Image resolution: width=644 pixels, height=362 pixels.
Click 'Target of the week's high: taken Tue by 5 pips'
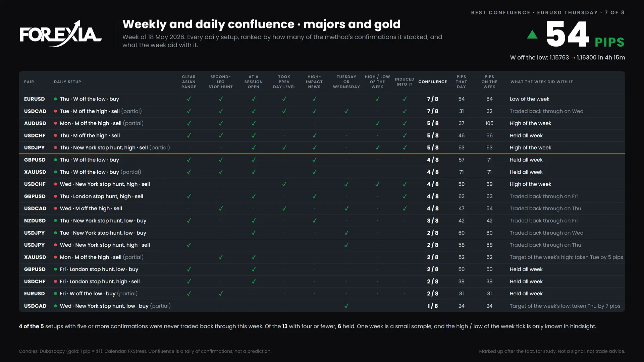(567, 257)
